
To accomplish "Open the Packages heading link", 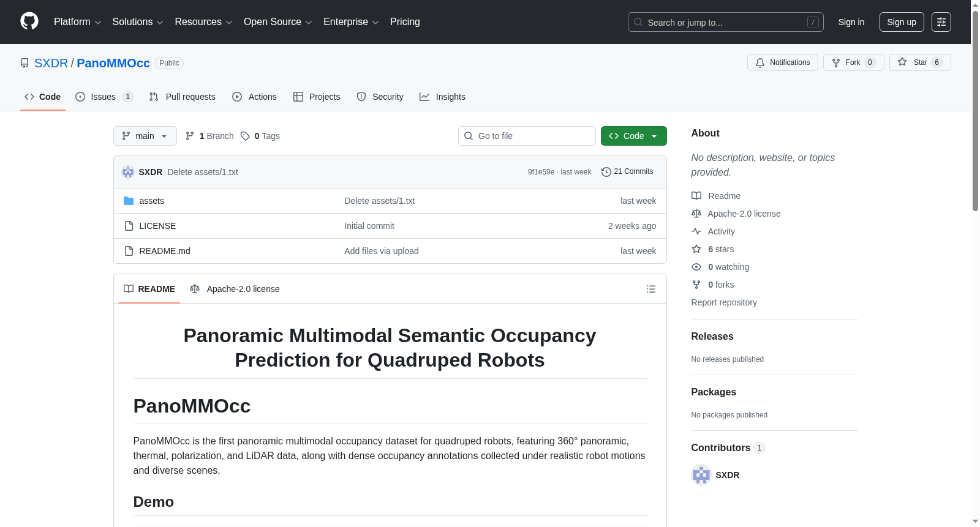I will point(714,392).
